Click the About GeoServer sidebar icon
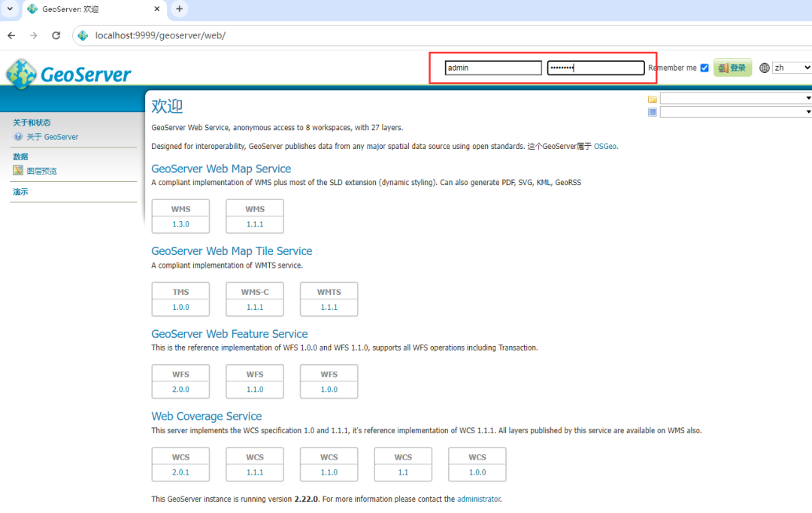The height and width of the screenshot is (513, 812). point(18,137)
